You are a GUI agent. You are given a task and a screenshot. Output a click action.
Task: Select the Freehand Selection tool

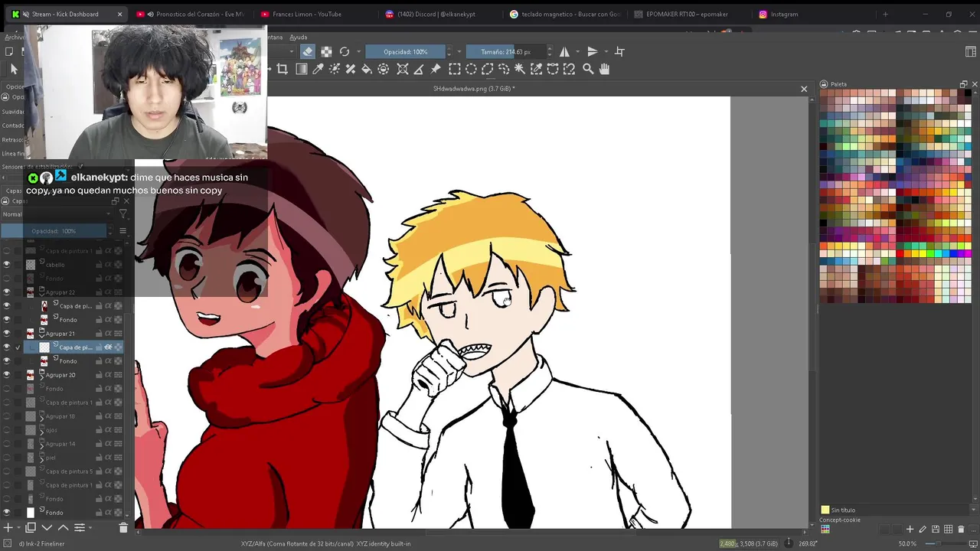pos(504,69)
